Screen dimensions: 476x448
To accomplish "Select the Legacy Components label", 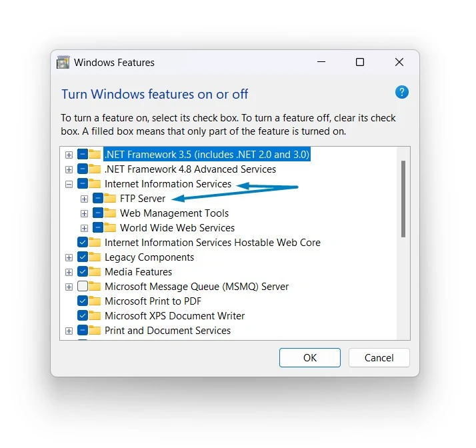I will pyautogui.click(x=149, y=257).
